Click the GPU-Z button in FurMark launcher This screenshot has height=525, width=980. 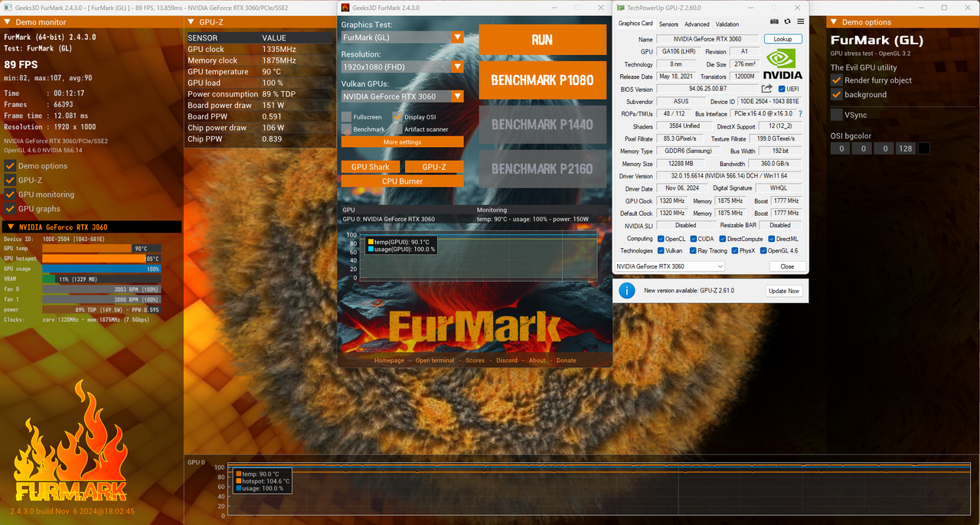(434, 167)
